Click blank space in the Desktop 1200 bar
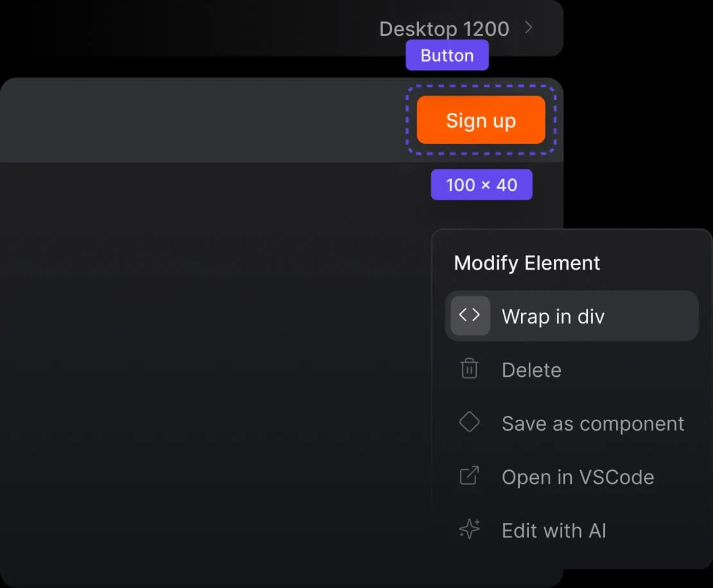This screenshot has width=713, height=588. click(193, 28)
